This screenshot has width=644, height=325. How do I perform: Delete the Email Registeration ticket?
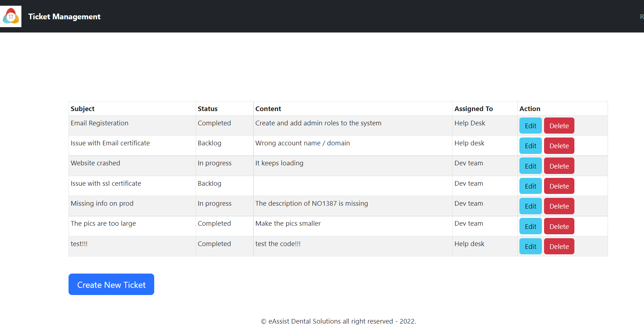559,125
